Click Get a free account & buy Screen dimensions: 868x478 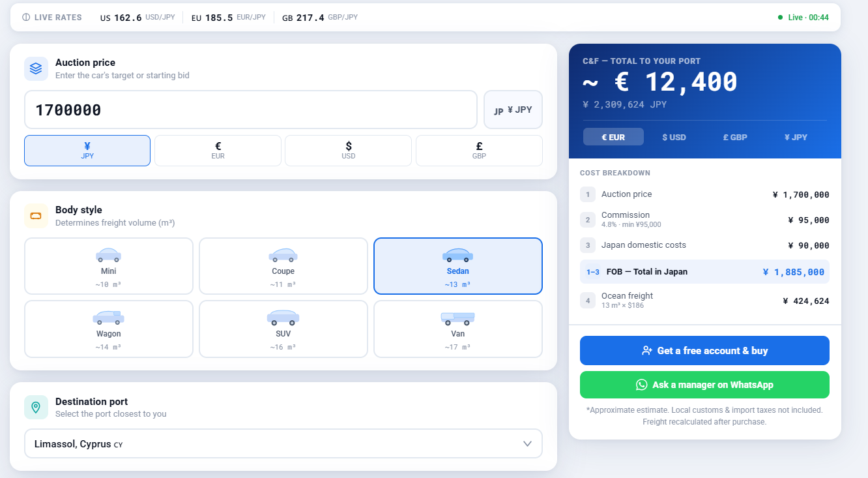point(704,351)
